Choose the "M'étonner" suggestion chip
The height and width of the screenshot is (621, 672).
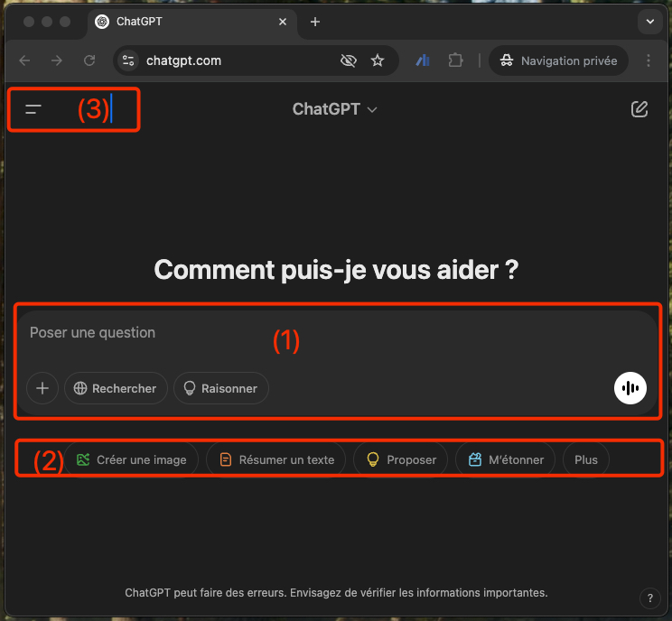pyautogui.click(x=505, y=459)
